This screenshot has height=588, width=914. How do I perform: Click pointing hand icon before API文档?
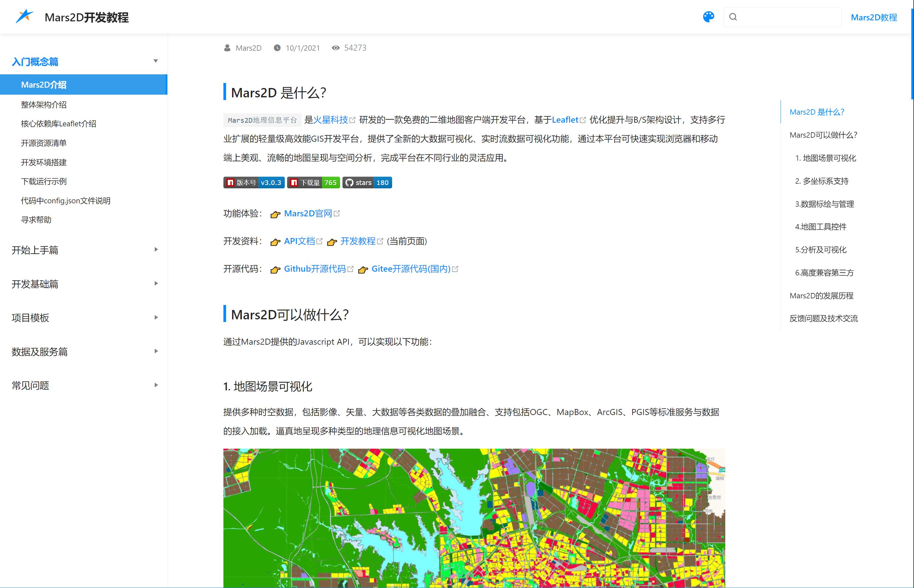click(x=275, y=242)
